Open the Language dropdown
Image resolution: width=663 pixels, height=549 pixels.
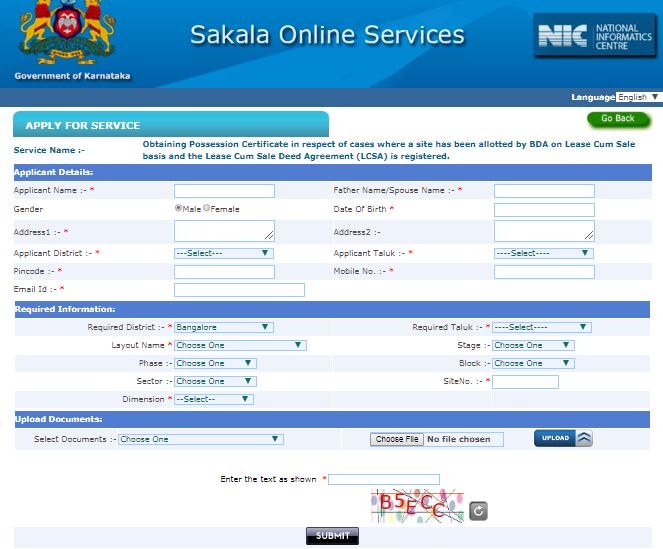pos(637,97)
